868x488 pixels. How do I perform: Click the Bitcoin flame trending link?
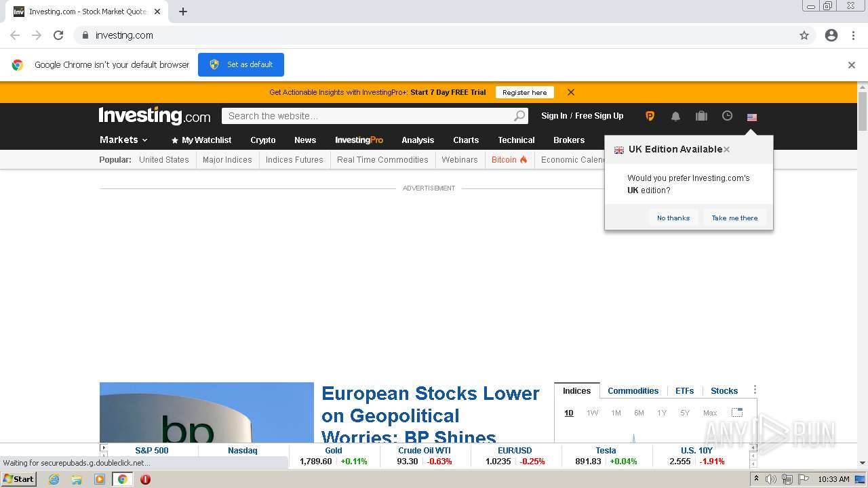coord(509,160)
